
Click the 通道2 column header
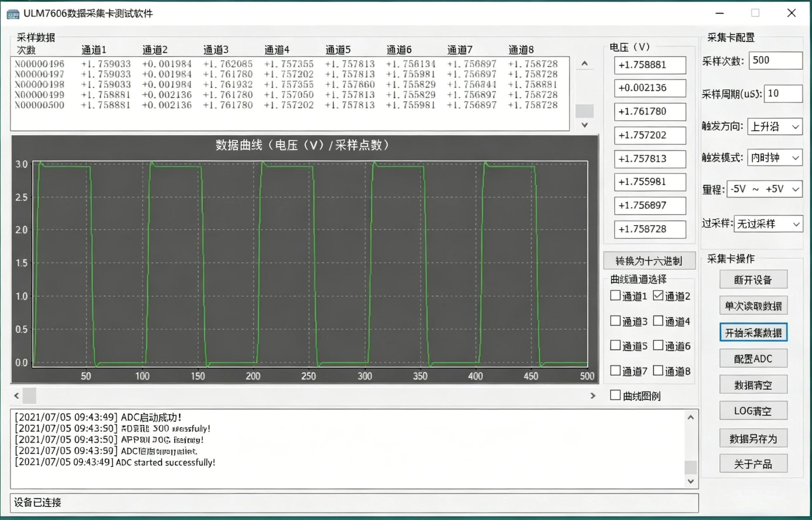155,50
